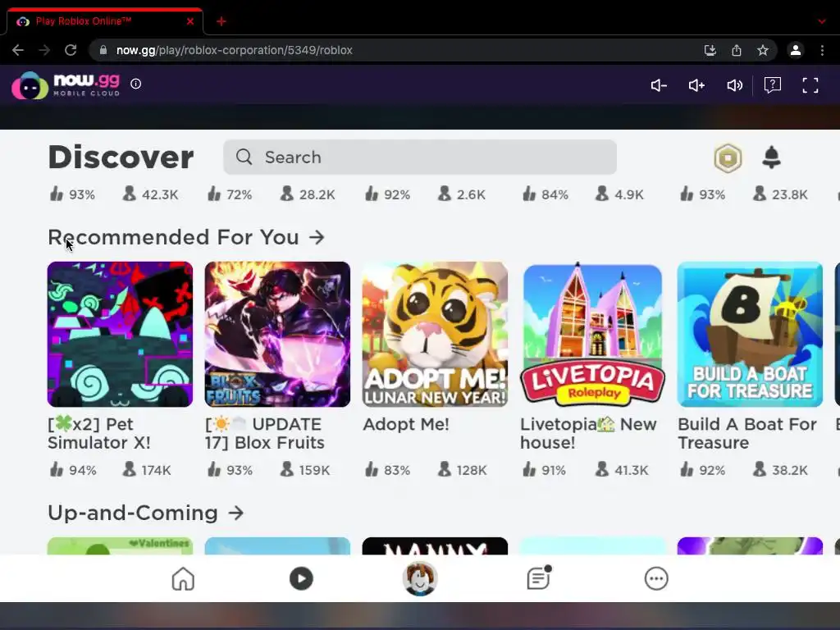The image size is (840, 630).
Task: Go to Home in the bottom navigation
Action: click(x=183, y=578)
